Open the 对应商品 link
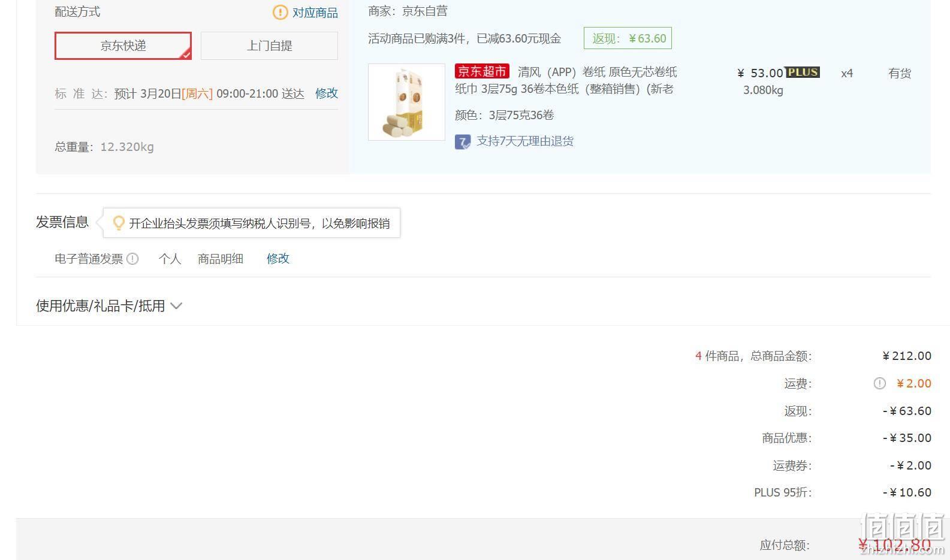The image size is (950, 560). 315,13
